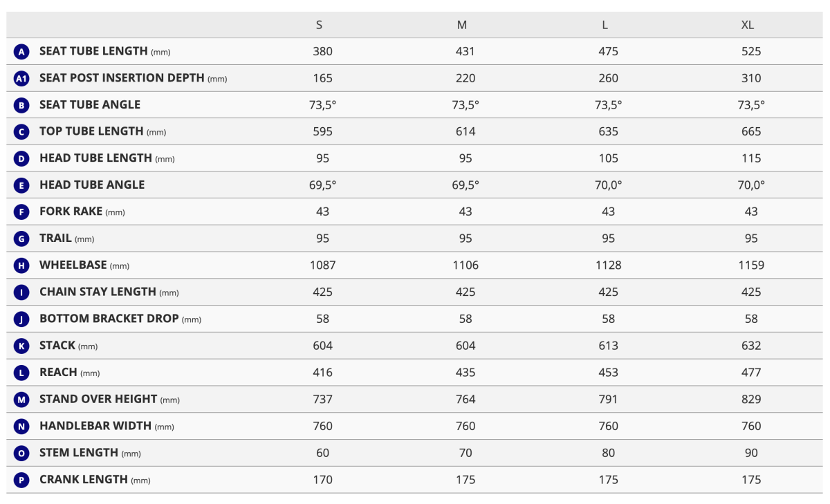Click the M badge for Stand Over Height
This screenshot has width=830, height=504.
click(x=21, y=400)
